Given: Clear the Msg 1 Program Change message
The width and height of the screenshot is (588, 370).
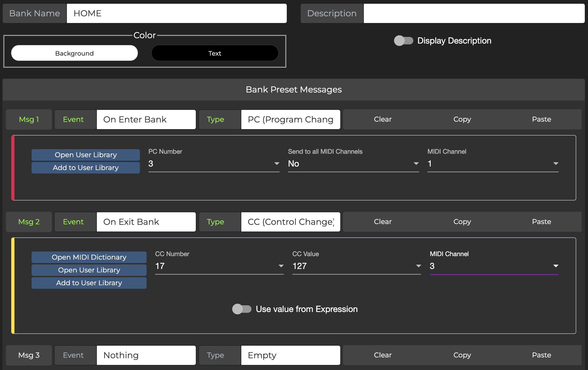Looking at the screenshot, I should click(383, 120).
